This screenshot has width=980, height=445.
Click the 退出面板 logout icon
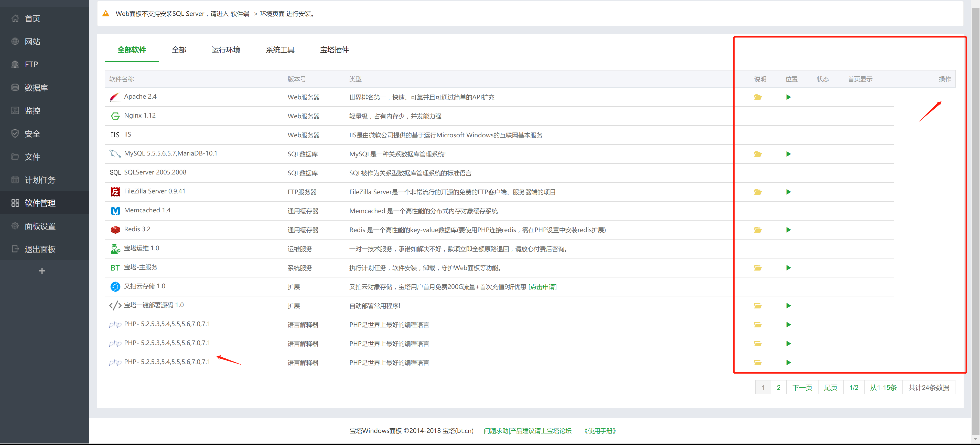tap(15, 249)
